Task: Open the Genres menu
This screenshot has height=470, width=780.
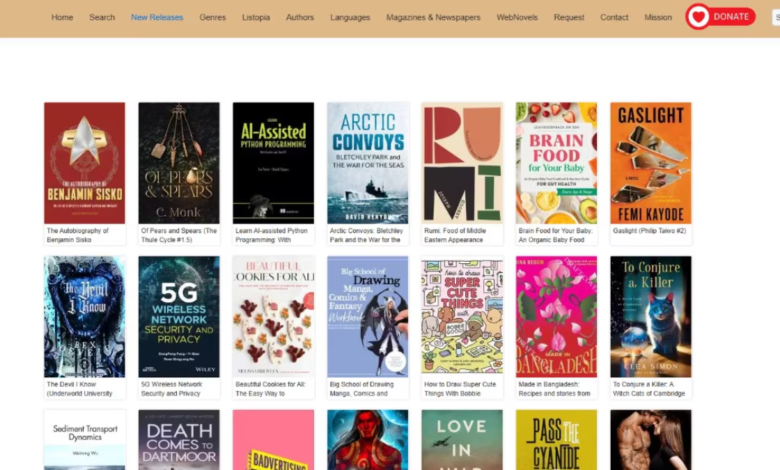Action: 212,17
